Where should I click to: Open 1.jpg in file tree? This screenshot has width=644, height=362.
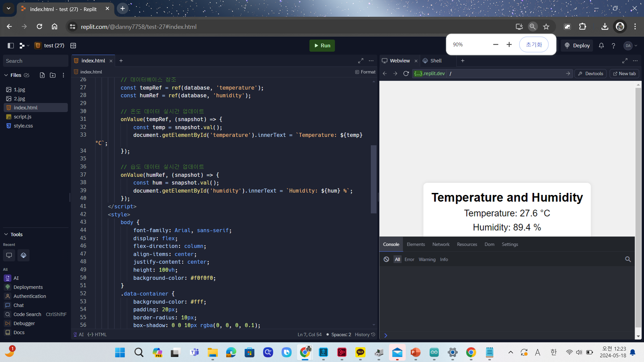click(36, 90)
